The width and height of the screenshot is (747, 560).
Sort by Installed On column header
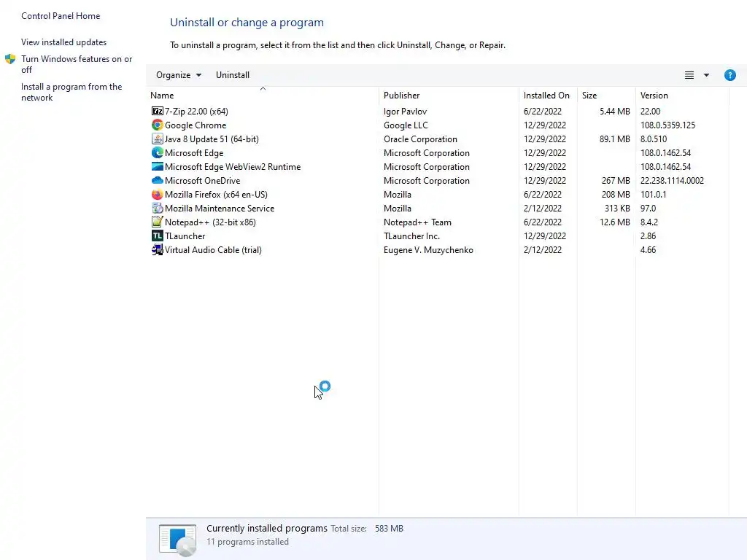[x=546, y=96]
